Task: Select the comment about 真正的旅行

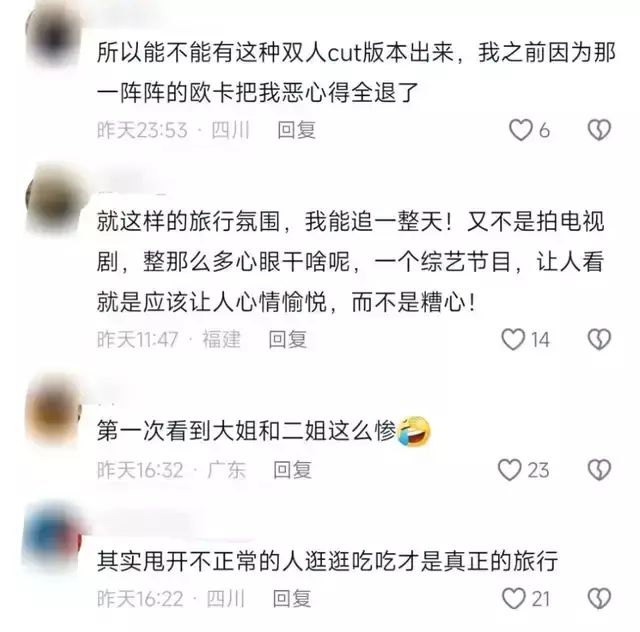Action: [327, 561]
